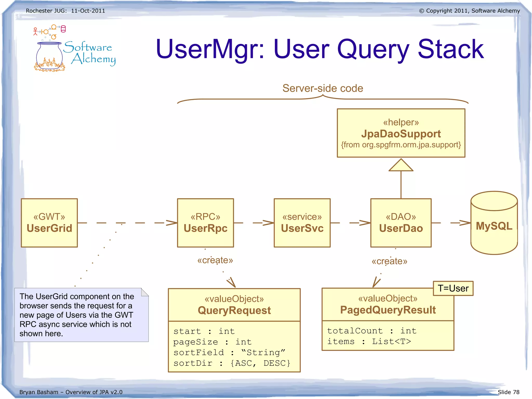532x399 pixels.
Task: Select the T=User template parameter box
Action: (453, 288)
